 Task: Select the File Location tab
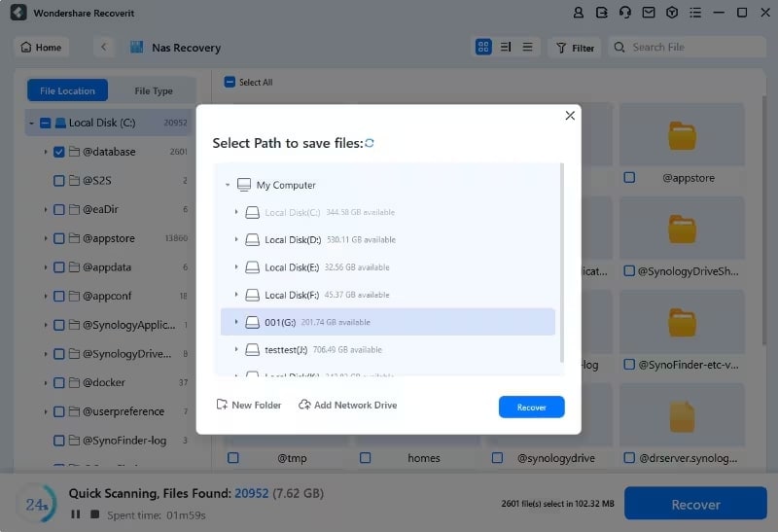coord(67,90)
